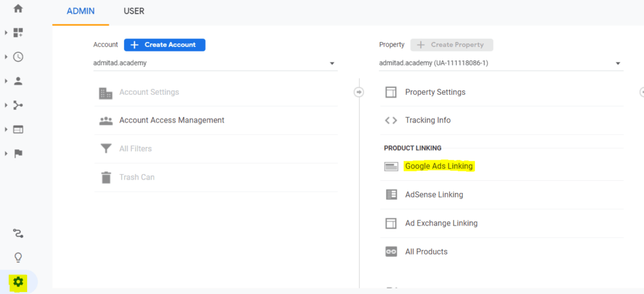Image resolution: width=644 pixels, height=294 pixels.
Task: Open All Products
Action: [x=426, y=252]
